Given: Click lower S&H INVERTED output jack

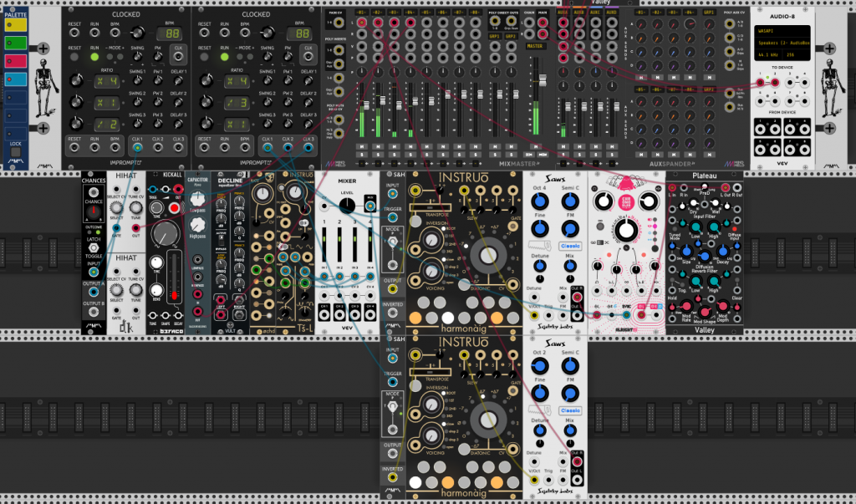Looking at the screenshot, I should pos(392,477).
